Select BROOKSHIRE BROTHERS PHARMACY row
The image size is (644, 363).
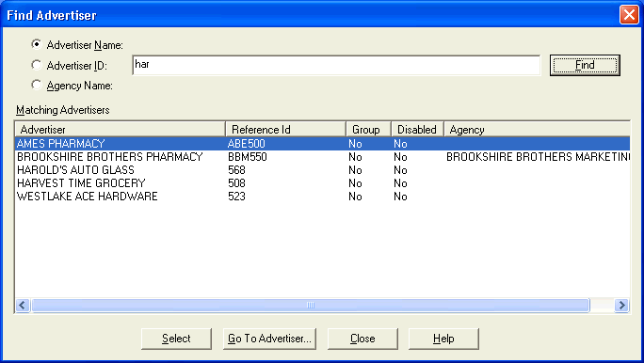pos(322,157)
